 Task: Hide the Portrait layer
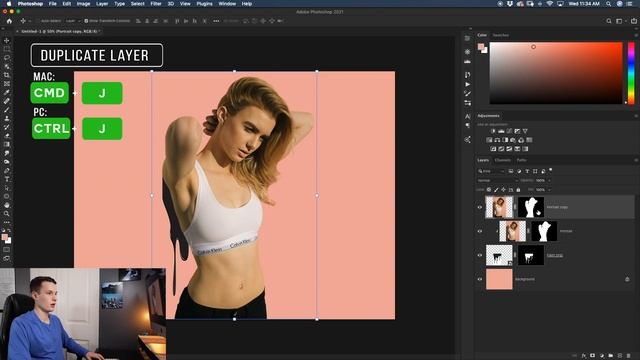[x=480, y=231]
